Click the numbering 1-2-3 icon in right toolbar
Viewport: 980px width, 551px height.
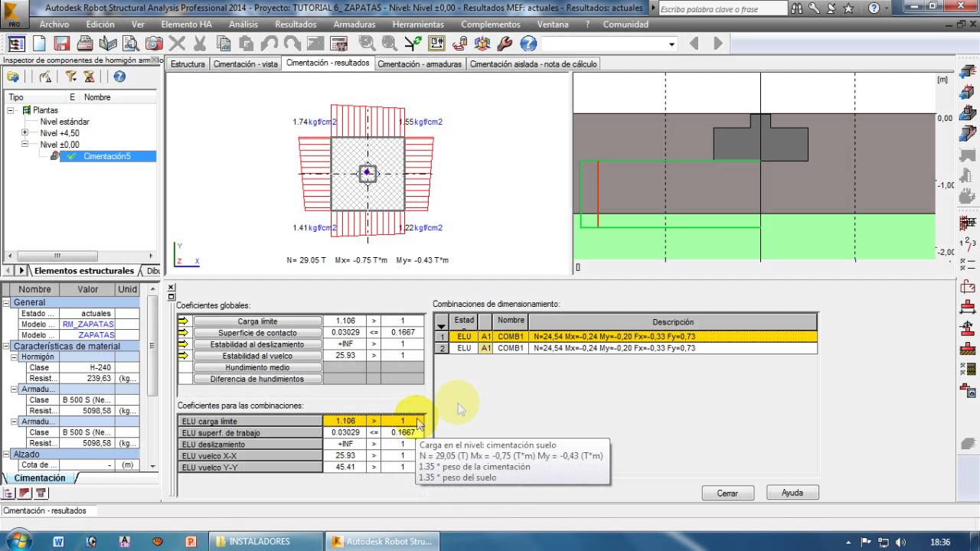click(x=968, y=244)
